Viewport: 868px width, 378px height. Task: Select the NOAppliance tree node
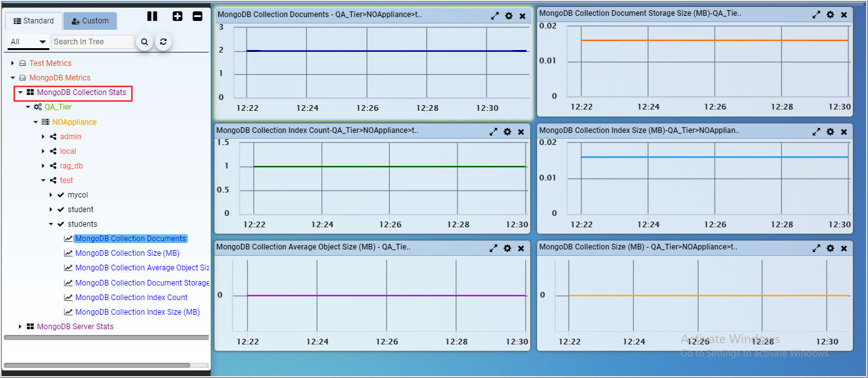pyautogui.click(x=74, y=122)
